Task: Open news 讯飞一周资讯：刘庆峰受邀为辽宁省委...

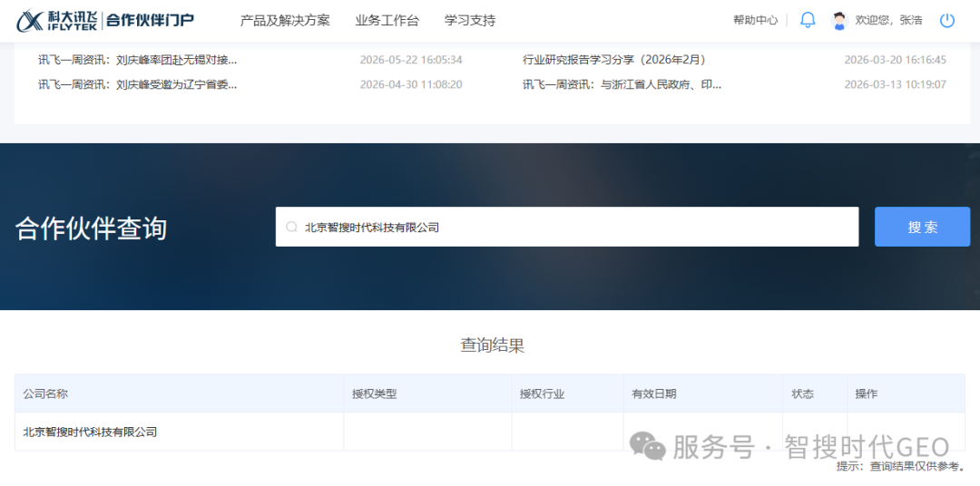Action: [x=138, y=84]
